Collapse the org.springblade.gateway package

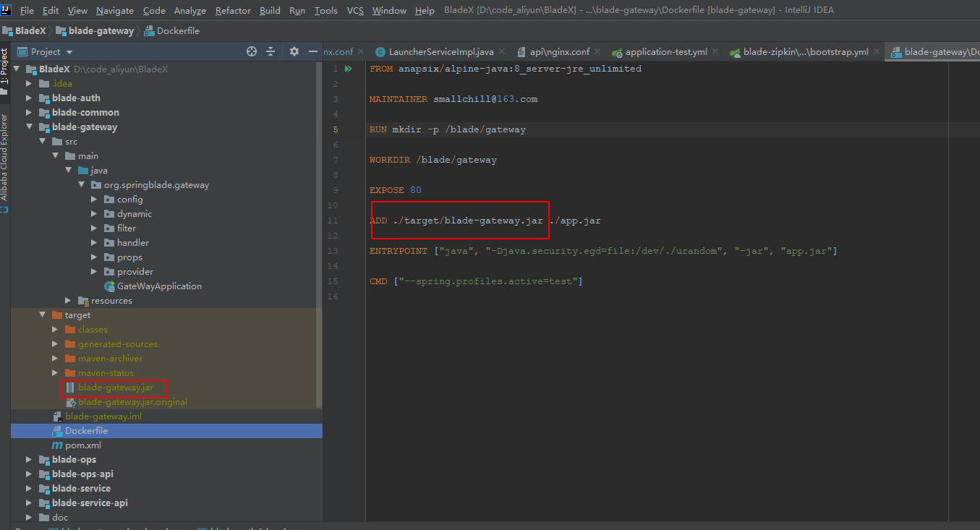[82, 185]
